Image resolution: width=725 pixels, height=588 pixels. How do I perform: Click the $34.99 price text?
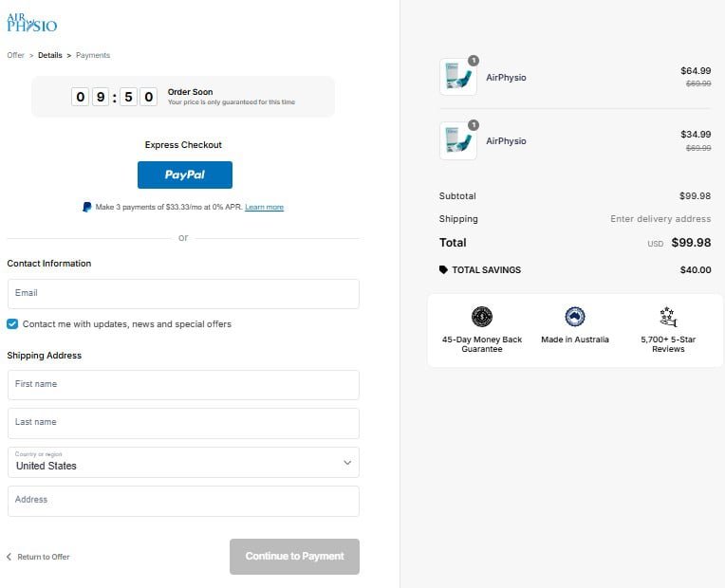(x=696, y=135)
